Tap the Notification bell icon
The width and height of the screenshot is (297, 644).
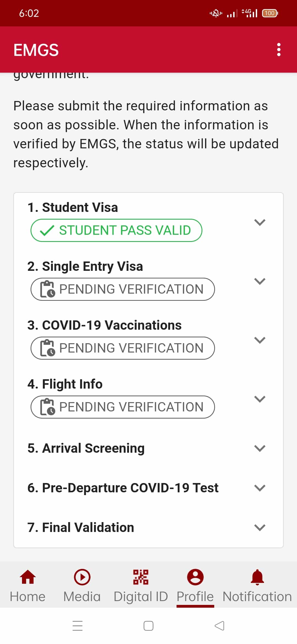point(257,577)
